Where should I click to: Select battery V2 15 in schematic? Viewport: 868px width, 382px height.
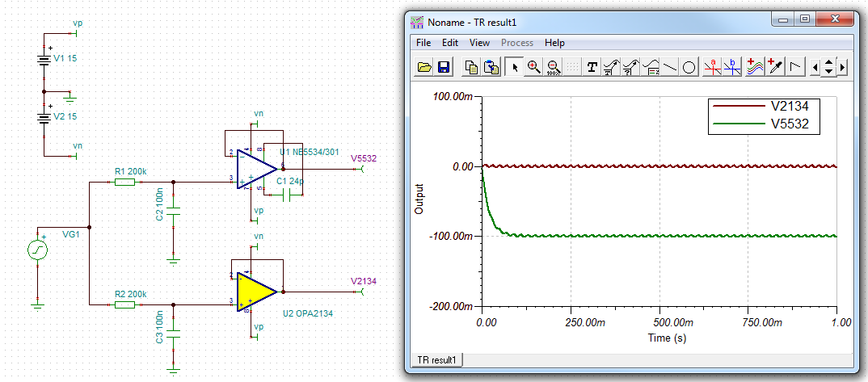tap(44, 117)
